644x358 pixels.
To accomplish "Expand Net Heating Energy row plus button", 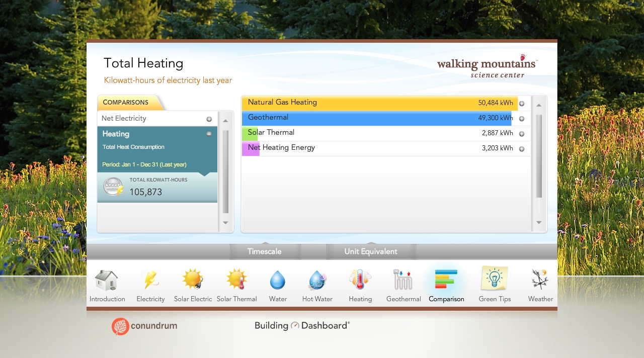I will coord(522,149).
